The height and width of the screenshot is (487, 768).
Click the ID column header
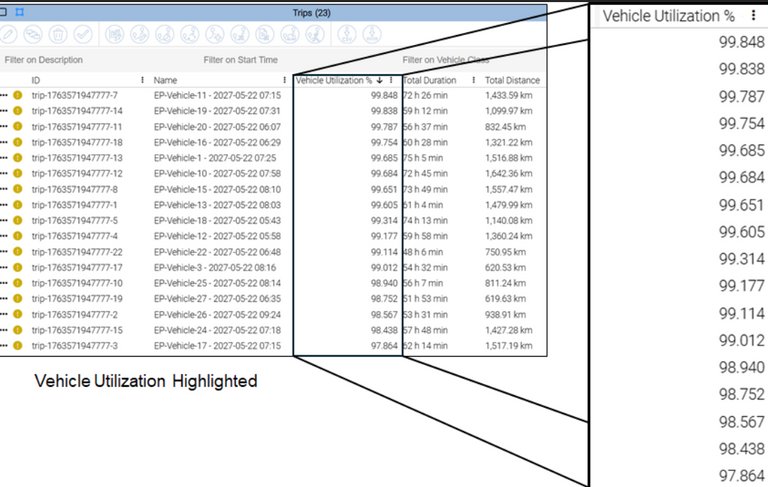[x=36, y=80]
